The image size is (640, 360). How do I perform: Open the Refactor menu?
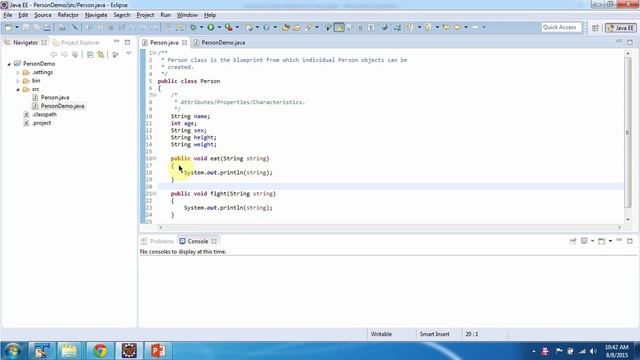click(68, 15)
